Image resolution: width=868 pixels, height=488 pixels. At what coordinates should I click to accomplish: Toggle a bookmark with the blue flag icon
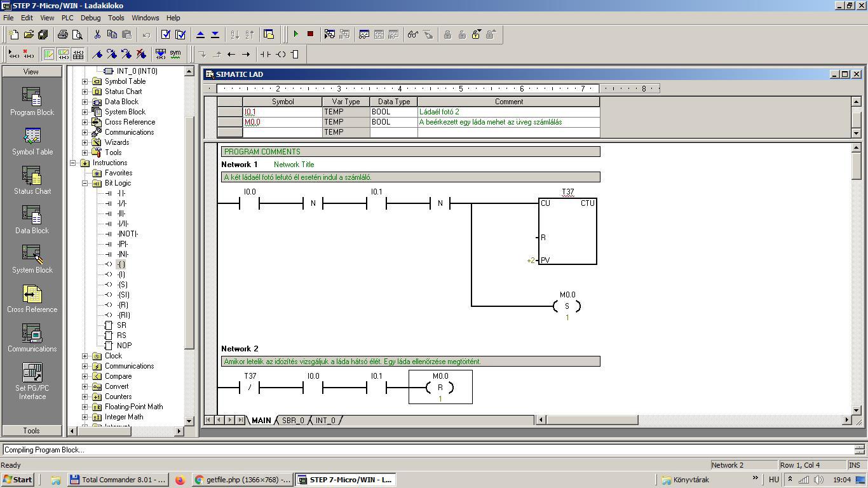(97, 54)
